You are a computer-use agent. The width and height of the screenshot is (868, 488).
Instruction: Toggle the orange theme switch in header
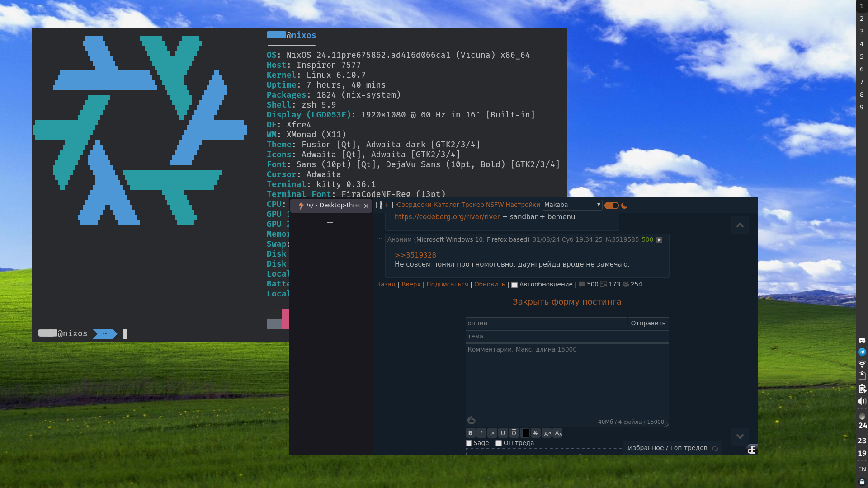pos(611,206)
